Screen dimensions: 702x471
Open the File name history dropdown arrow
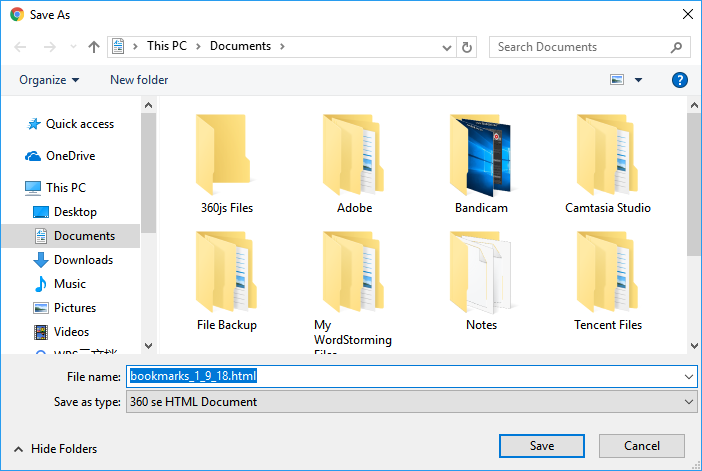(x=688, y=377)
